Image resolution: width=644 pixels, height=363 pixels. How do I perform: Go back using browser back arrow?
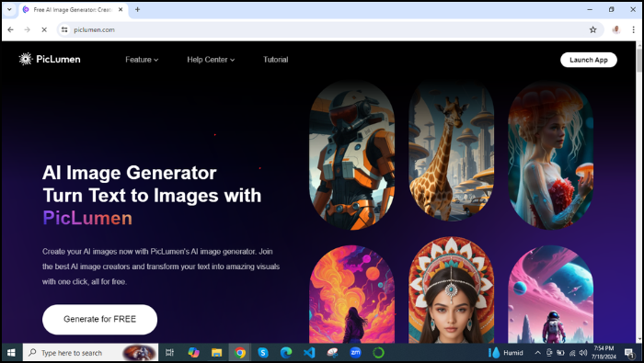(x=11, y=29)
